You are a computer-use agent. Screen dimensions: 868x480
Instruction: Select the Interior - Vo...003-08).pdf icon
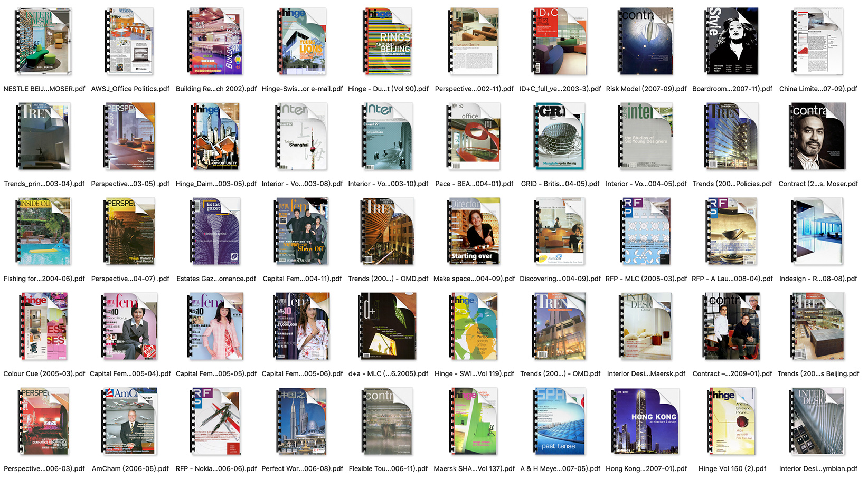[302, 136]
